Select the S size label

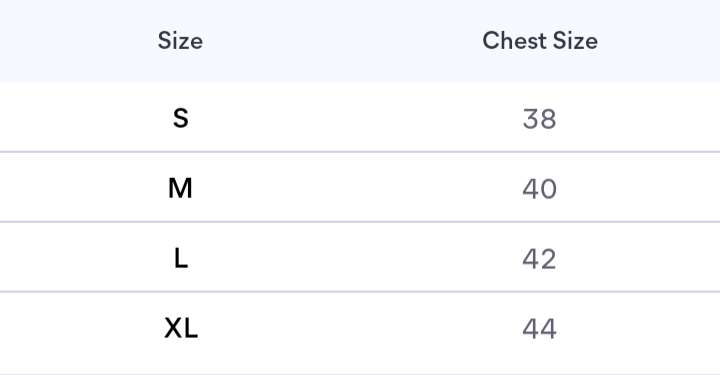[x=180, y=118]
